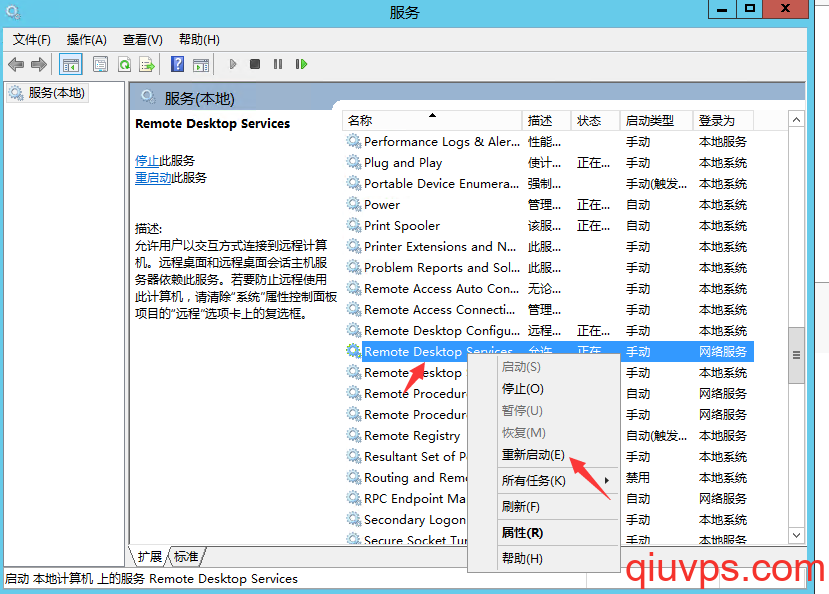829x594 pixels.
Task: Sort by the 名称 column header
Action: (x=432, y=120)
